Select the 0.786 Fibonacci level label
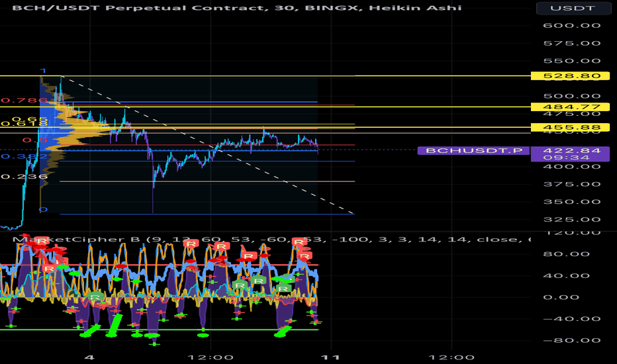 pos(24,101)
